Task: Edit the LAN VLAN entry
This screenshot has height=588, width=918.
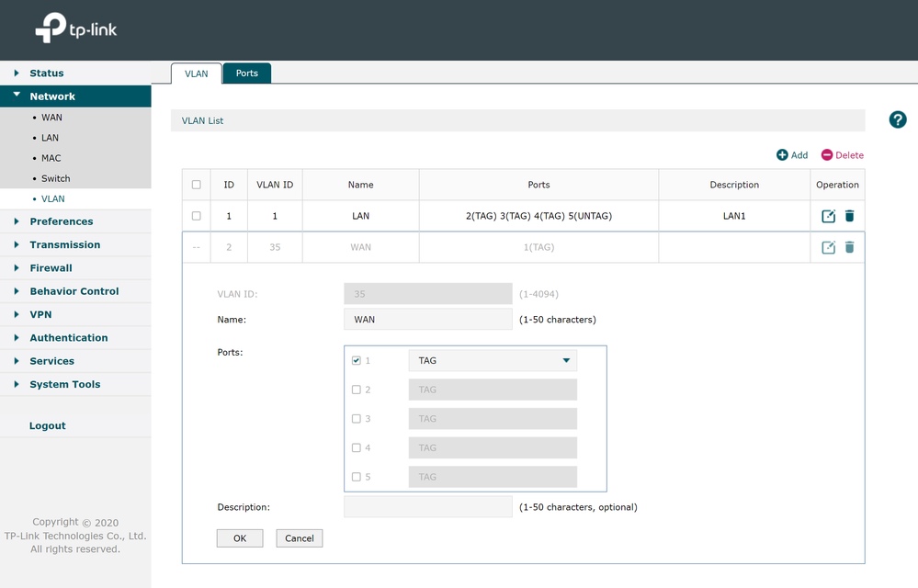Action: (828, 216)
